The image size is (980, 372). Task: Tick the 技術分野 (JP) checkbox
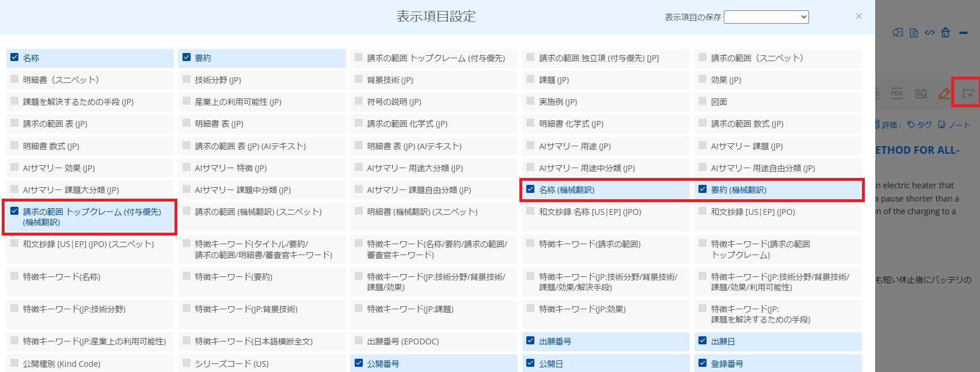[187, 79]
